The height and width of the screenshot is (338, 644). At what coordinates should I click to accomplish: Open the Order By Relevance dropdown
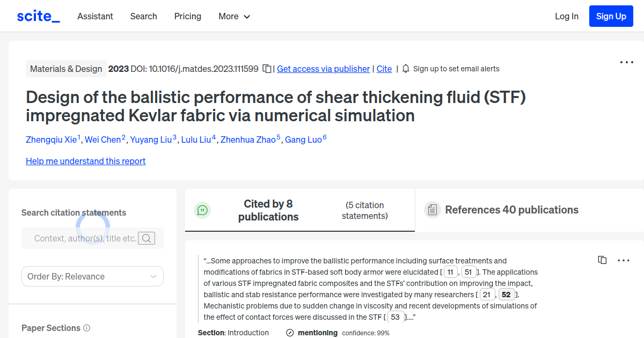(92, 276)
